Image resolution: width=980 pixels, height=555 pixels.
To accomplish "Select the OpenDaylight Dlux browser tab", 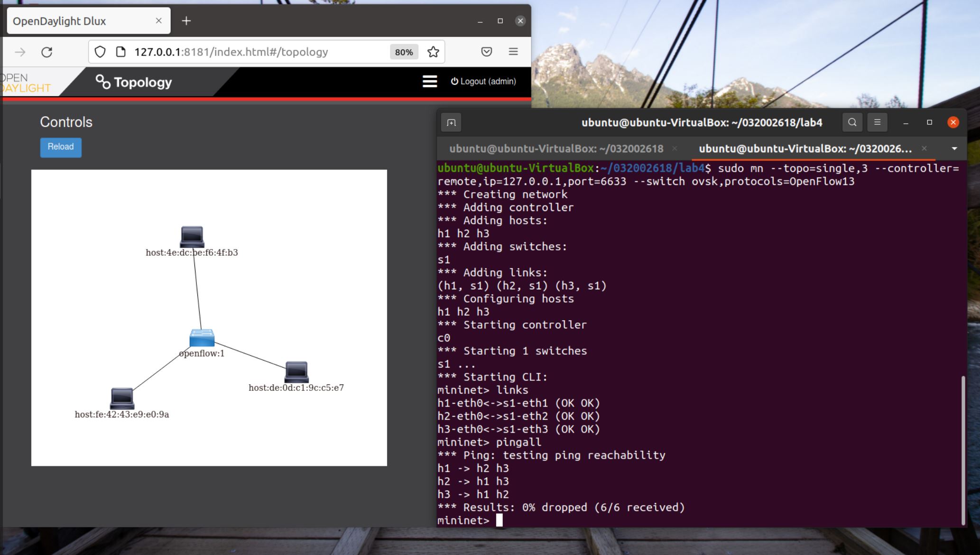I will tap(81, 21).
